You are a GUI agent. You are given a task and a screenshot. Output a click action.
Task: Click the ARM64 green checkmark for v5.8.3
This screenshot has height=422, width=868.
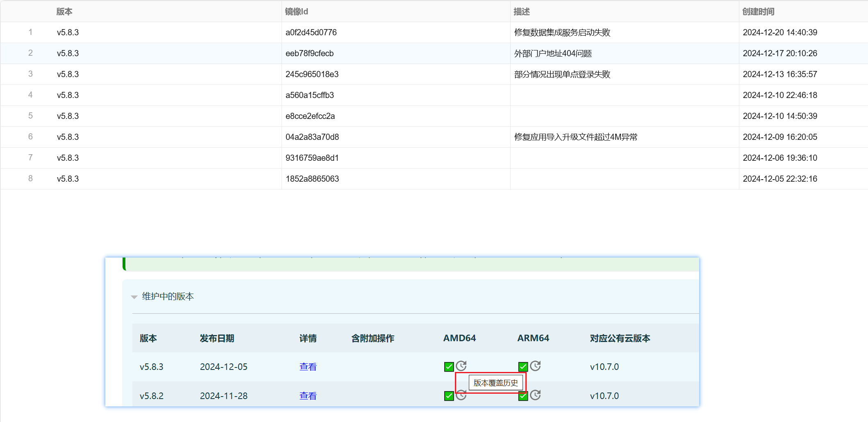click(523, 367)
